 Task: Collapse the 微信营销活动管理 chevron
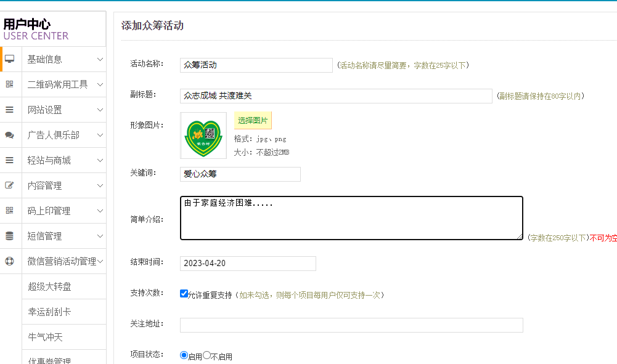click(x=100, y=261)
